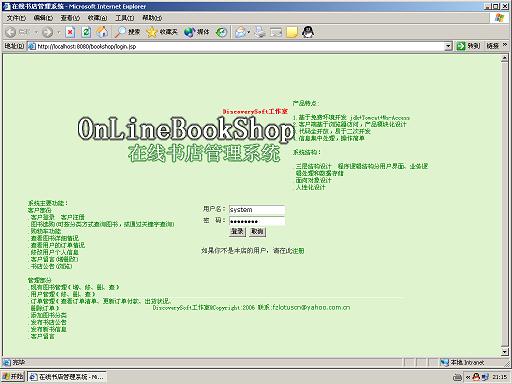The height and width of the screenshot is (384, 512).
Task: Click the Print toolbar icon
Action: click(x=260, y=32)
